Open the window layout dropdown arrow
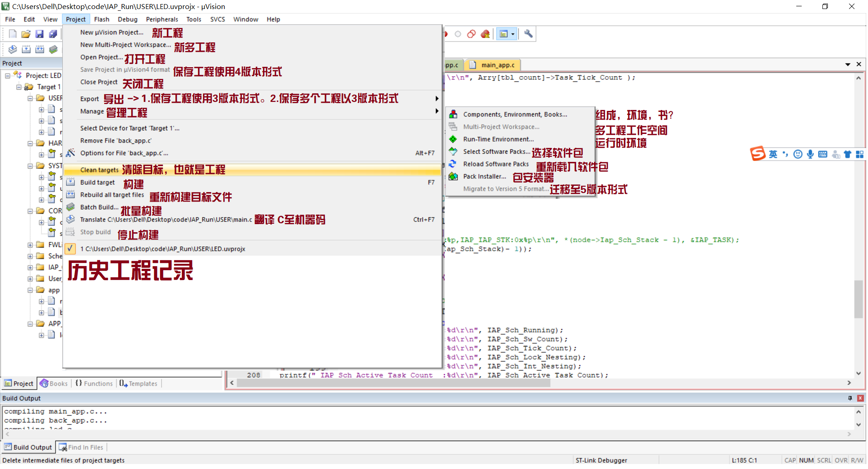868x469 pixels. [x=513, y=34]
